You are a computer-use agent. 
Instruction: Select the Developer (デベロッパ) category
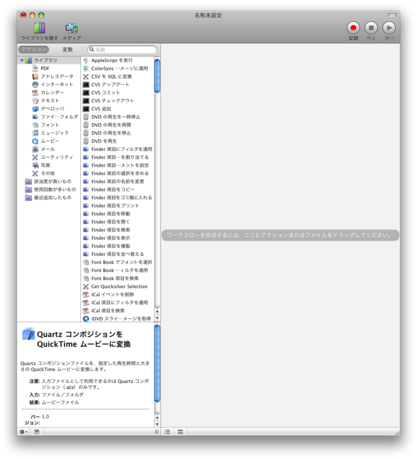(48, 109)
